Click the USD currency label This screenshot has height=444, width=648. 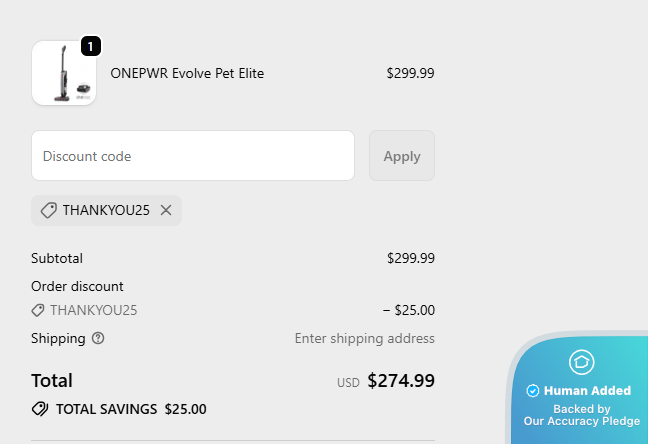348,382
